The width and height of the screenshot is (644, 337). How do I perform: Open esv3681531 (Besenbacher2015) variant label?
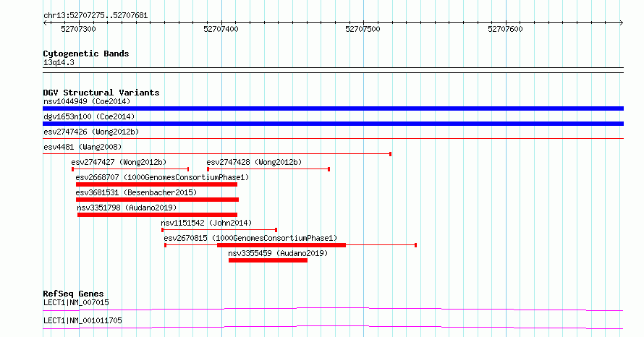coord(136,192)
